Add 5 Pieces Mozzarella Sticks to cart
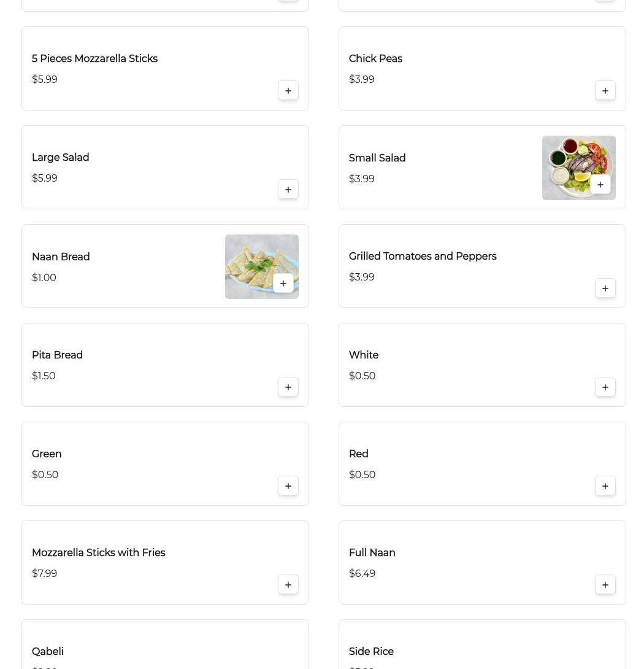Screen dimensions: 644x669 pos(288,91)
